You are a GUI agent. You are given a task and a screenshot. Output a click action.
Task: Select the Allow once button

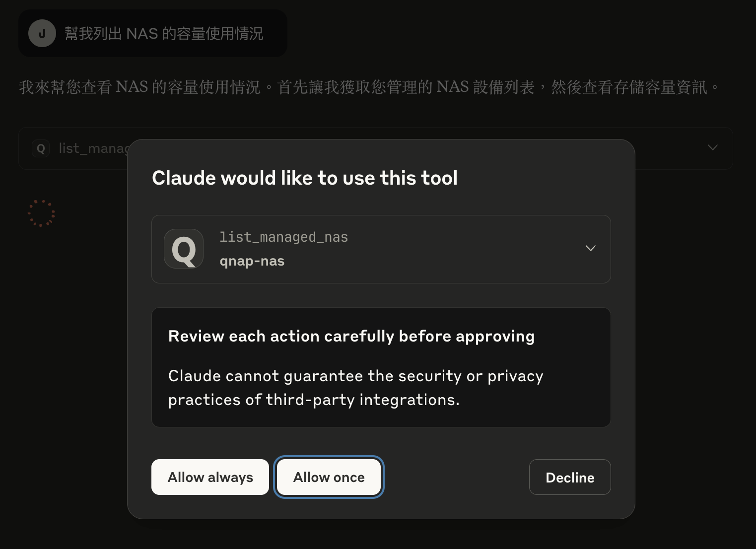pyautogui.click(x=329, y=477)
